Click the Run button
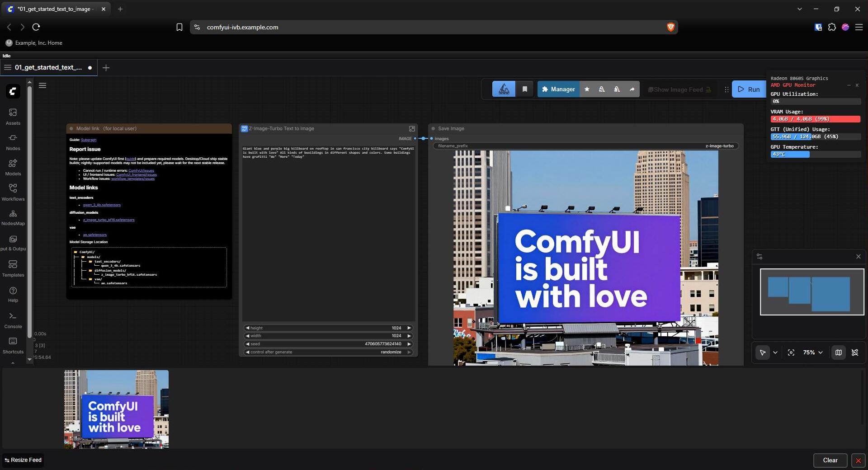The image size is (868, 470). point(749,89)
